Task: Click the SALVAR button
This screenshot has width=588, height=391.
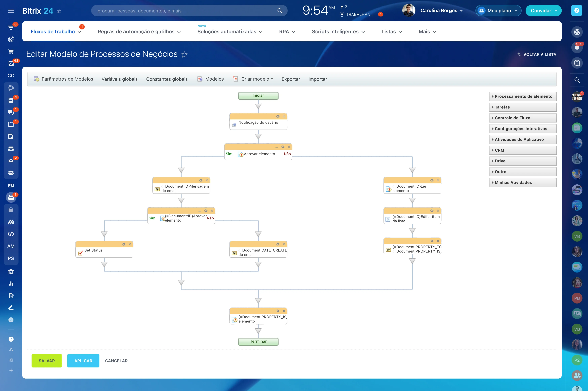Action: [47, 361]
